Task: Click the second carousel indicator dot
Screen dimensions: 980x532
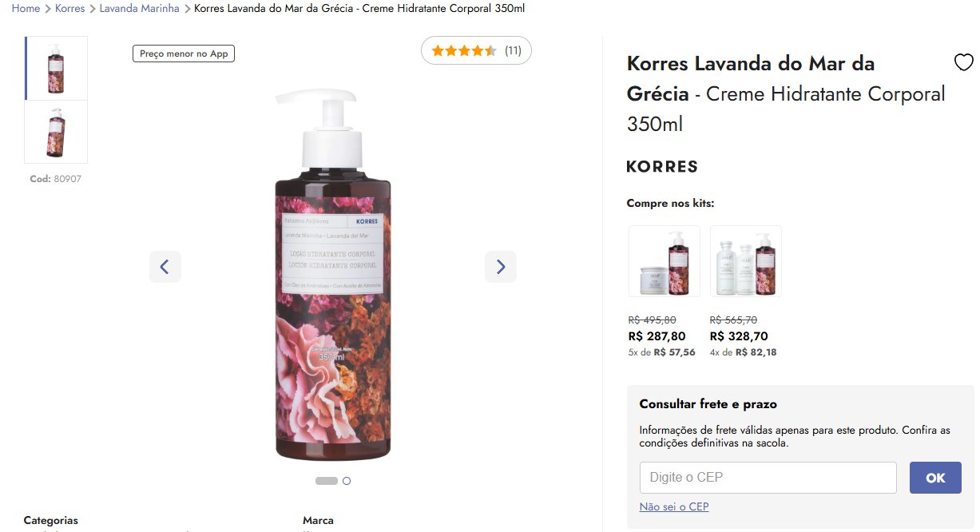Action: (x=347, y=481)
